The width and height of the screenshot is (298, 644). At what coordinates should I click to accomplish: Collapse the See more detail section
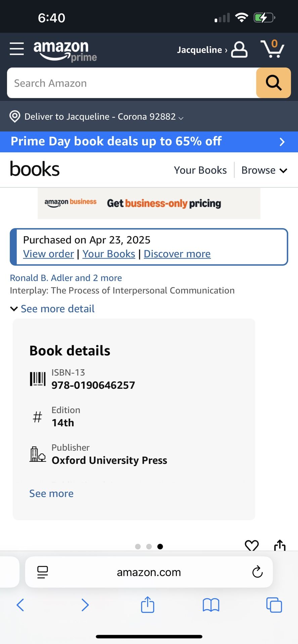click(52, 309)
